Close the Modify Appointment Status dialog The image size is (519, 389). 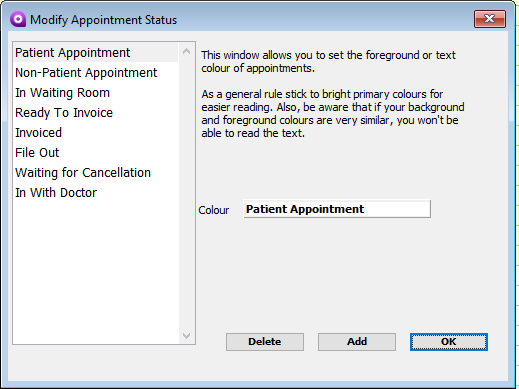(490, 19)
